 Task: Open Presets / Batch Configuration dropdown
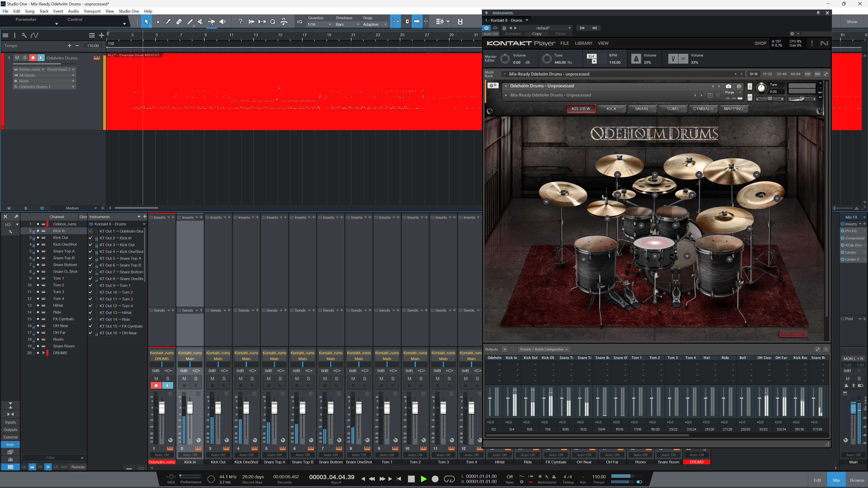[544, 349]
